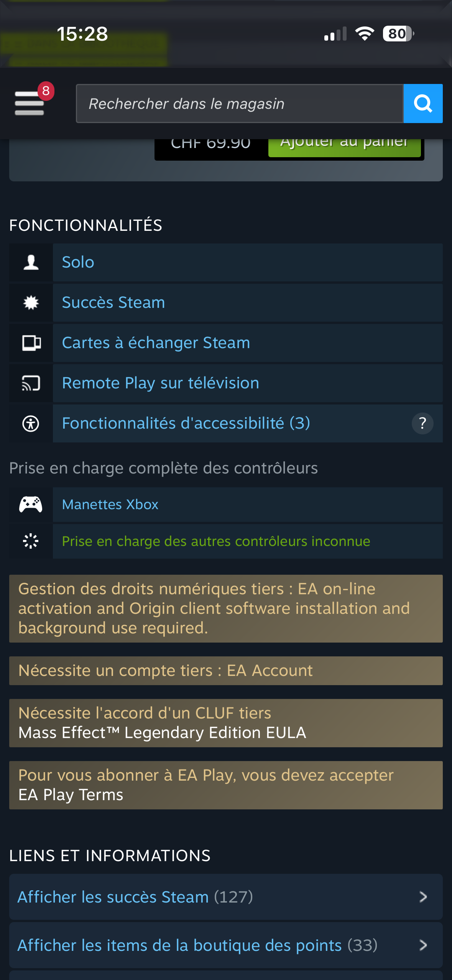This screenshot has width=452, height=980.
Task: Expand the points shop items chevron
Action: [x=423, y=945]
